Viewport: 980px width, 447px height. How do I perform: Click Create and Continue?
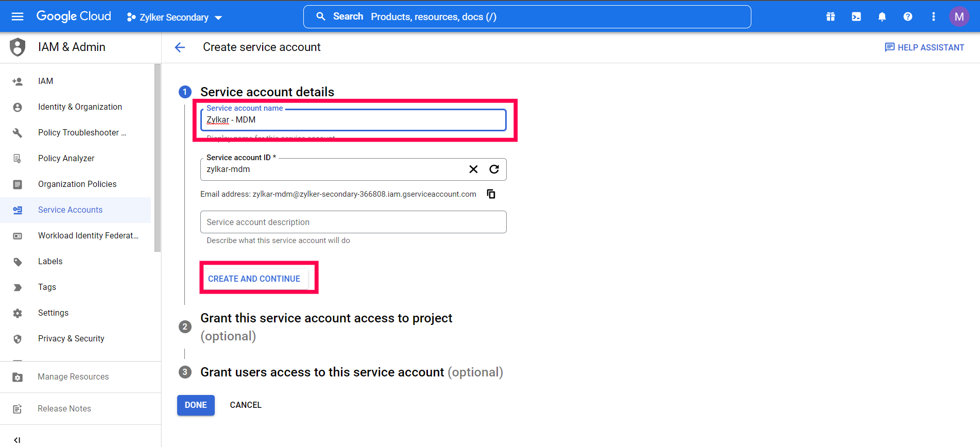(x=254, y=279)
